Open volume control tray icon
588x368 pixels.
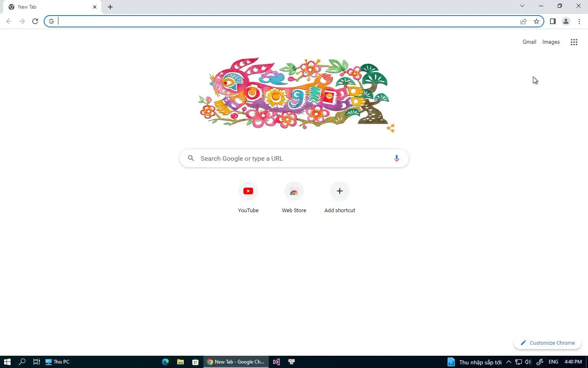coord(528,362)
